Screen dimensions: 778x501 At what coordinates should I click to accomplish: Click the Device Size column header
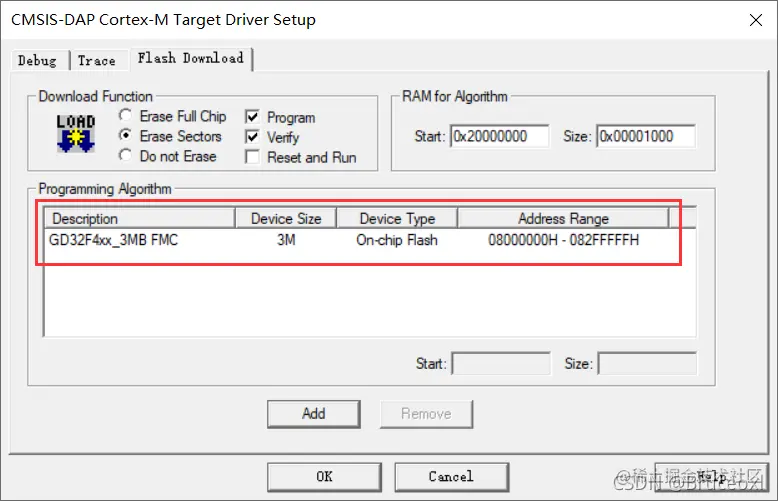click(286, 218)
